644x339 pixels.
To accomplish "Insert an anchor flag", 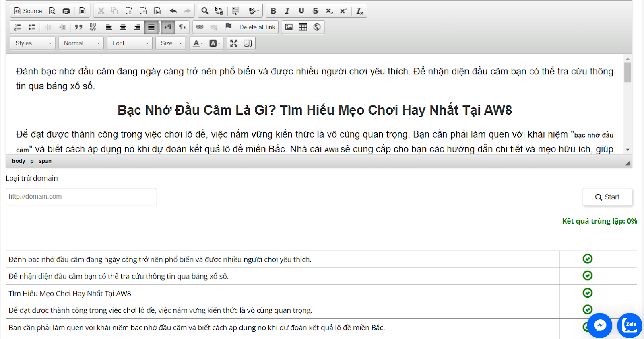I will pos(228,27).
